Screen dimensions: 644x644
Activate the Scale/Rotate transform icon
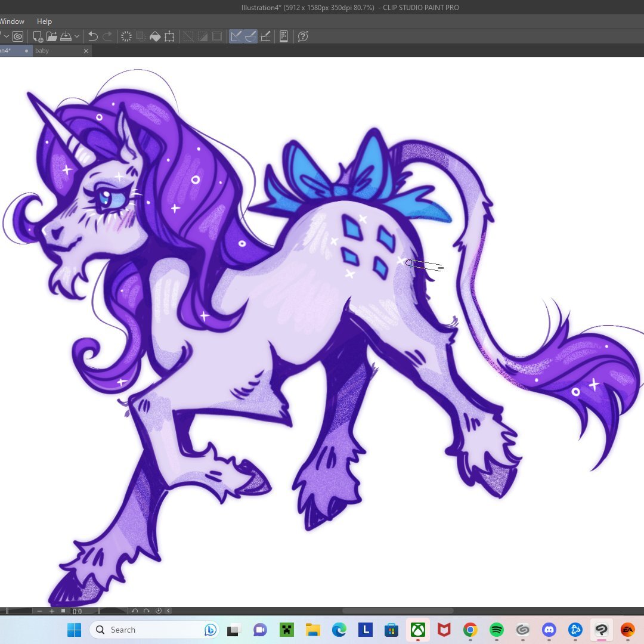point(169,36)
